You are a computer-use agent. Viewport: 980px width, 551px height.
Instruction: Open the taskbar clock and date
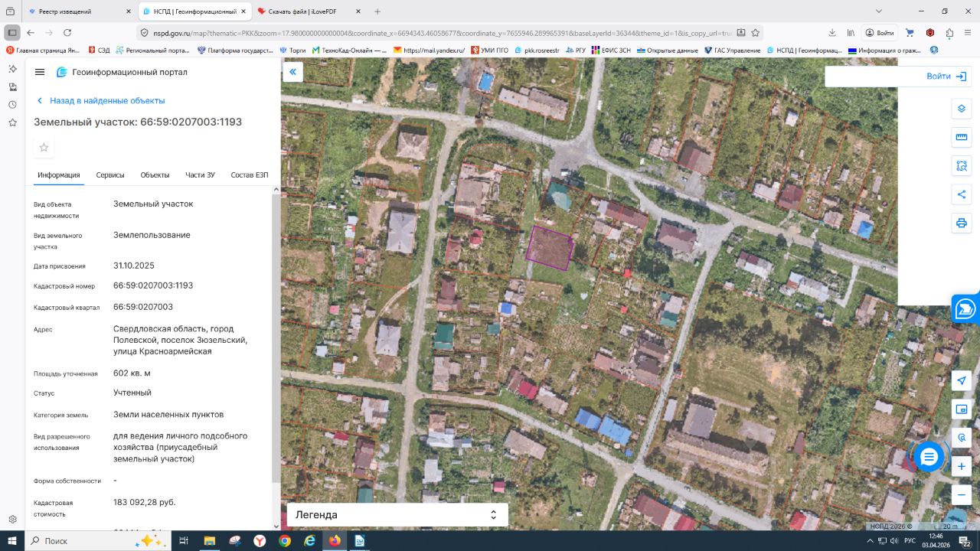tap(935, 540)
